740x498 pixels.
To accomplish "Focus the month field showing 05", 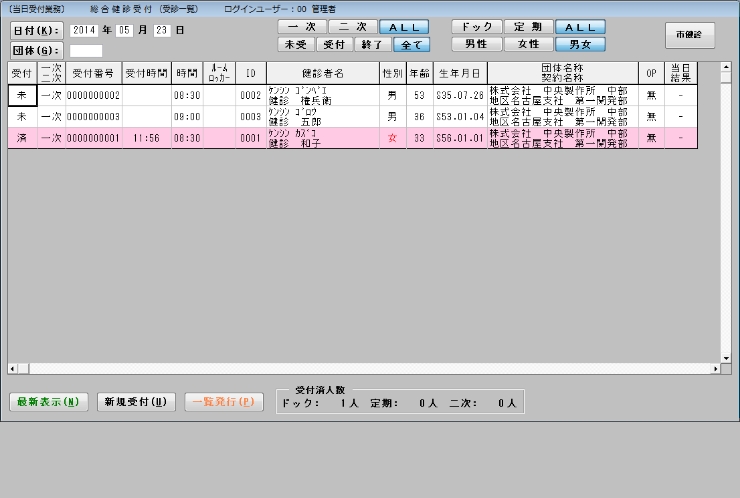I will [124, 31].
